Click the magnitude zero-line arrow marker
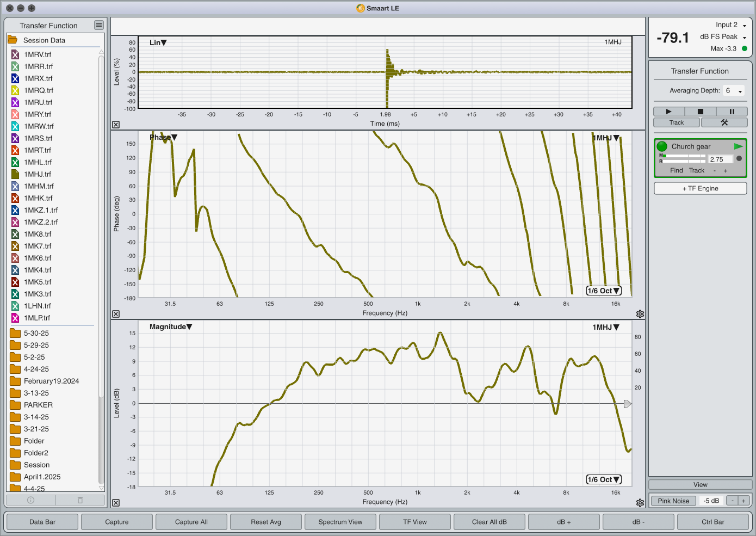Image resolution: width=756 pixels, height=536 pixels. pos(628,404)
